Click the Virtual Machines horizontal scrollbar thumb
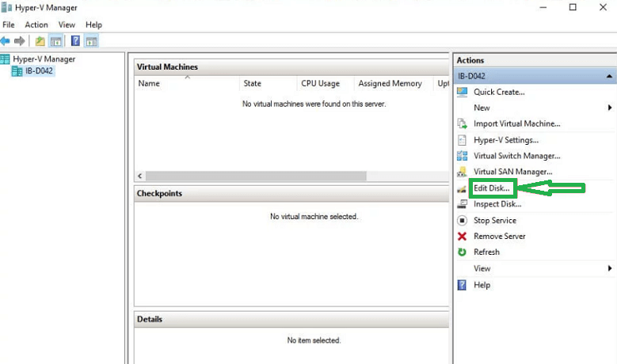 click(x=256, y=176)
